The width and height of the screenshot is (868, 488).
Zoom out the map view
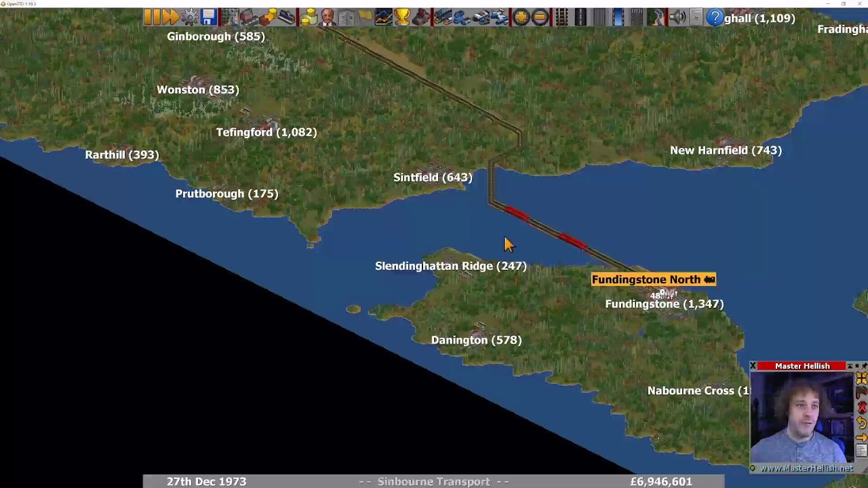[x=540, y=18]
